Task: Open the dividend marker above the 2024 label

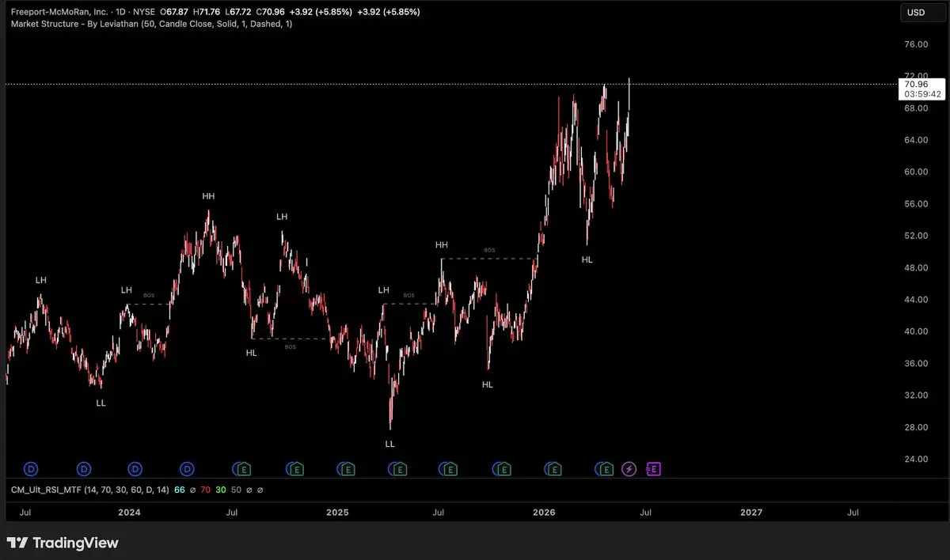Action: (135, 469)
